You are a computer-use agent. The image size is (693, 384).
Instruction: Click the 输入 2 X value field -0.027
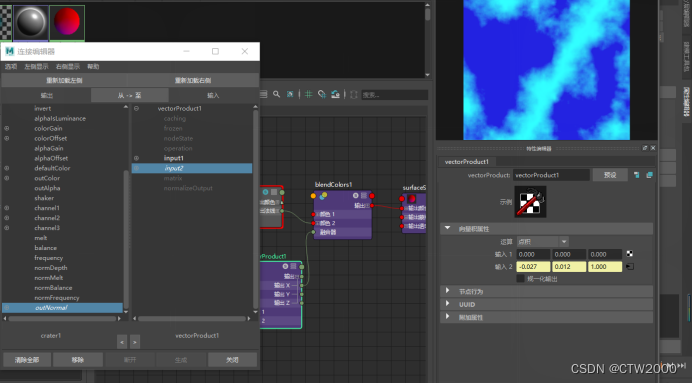(533, 267)
